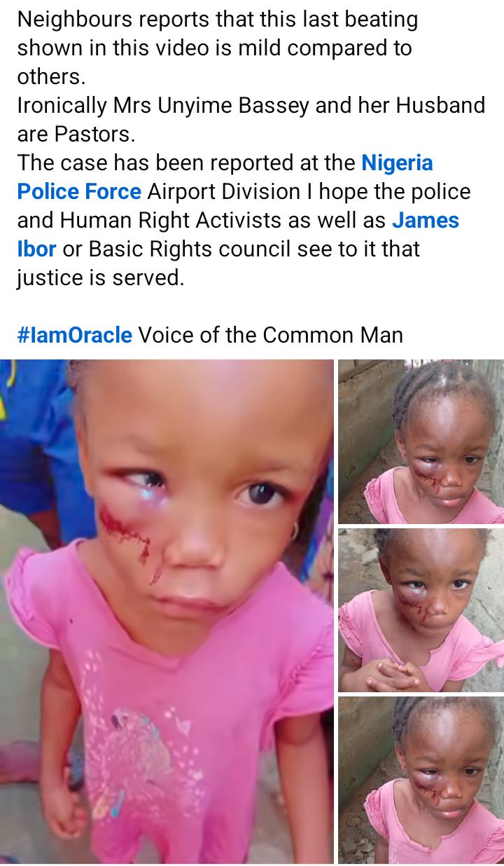The width and height of the screenshot is (504, 866).
Task: Click the word "others." in the post
Action: tap(49, 76)
